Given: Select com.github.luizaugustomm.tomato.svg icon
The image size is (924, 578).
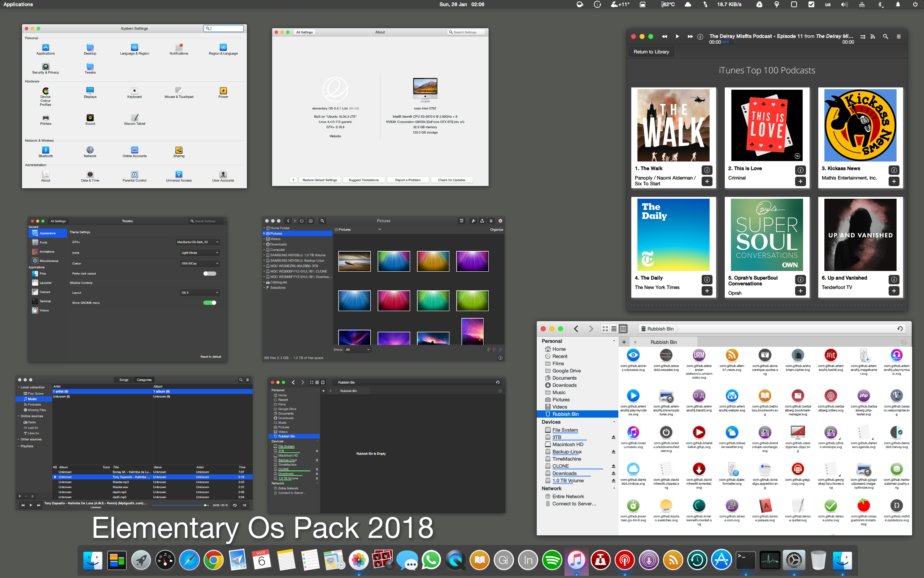Looking at the screenshot, I should pos(864,506).
